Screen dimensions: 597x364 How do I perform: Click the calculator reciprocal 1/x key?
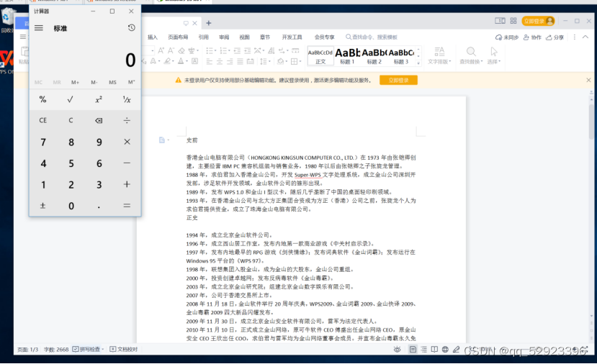coord(127,100)
